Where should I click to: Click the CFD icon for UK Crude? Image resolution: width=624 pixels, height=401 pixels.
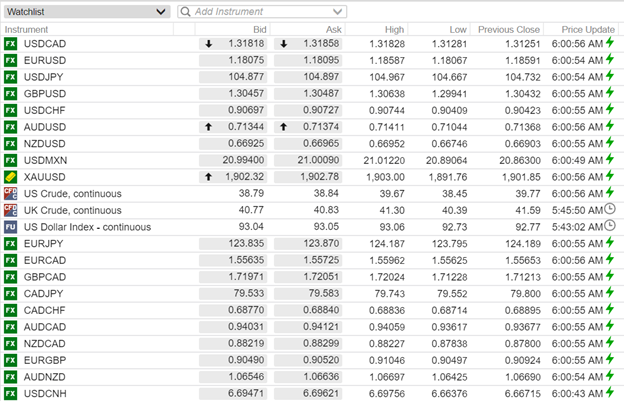(x=11, y=210)
